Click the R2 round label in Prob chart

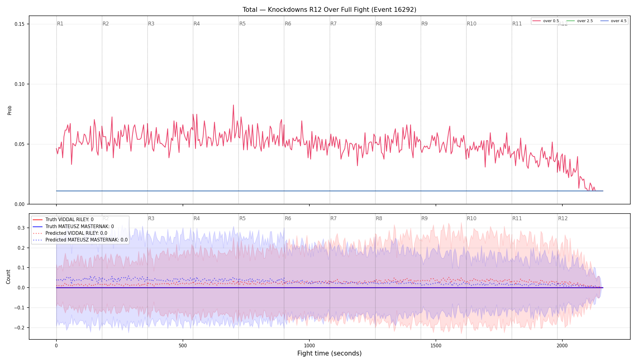point(106,24)
